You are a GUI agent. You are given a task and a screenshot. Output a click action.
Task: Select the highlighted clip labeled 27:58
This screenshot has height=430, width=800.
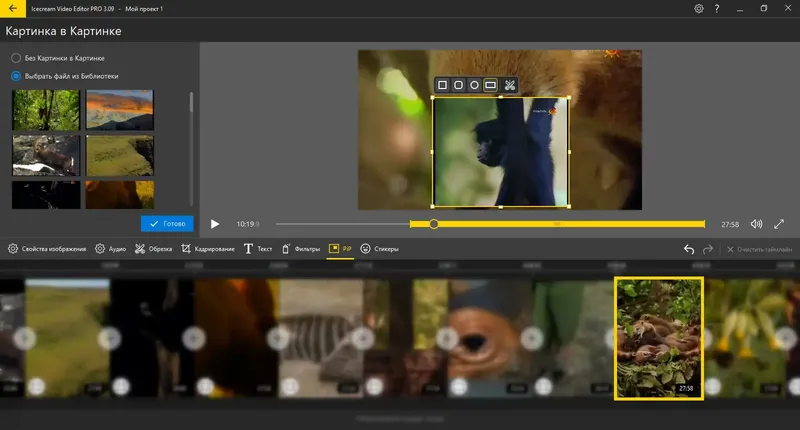pos(659,338)
